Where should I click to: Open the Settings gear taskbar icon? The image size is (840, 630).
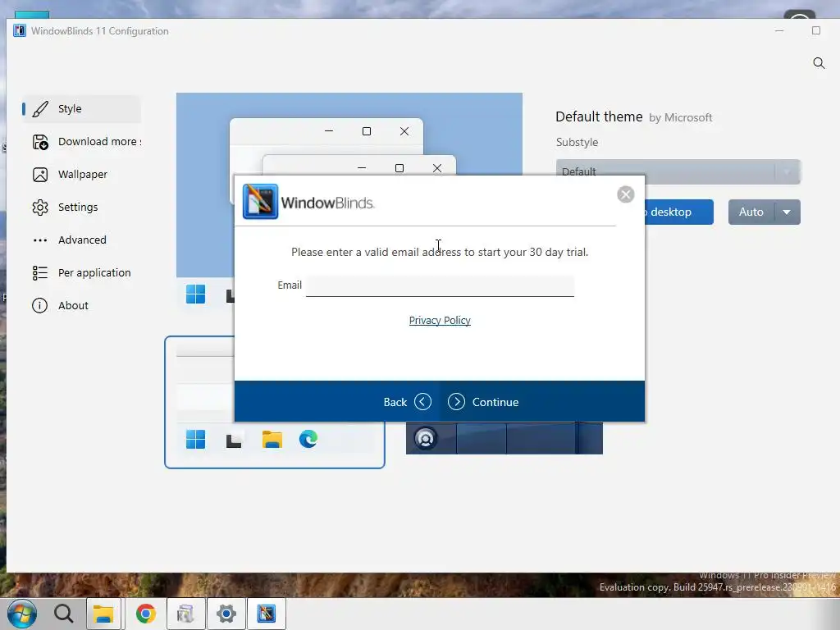point(226,614)
